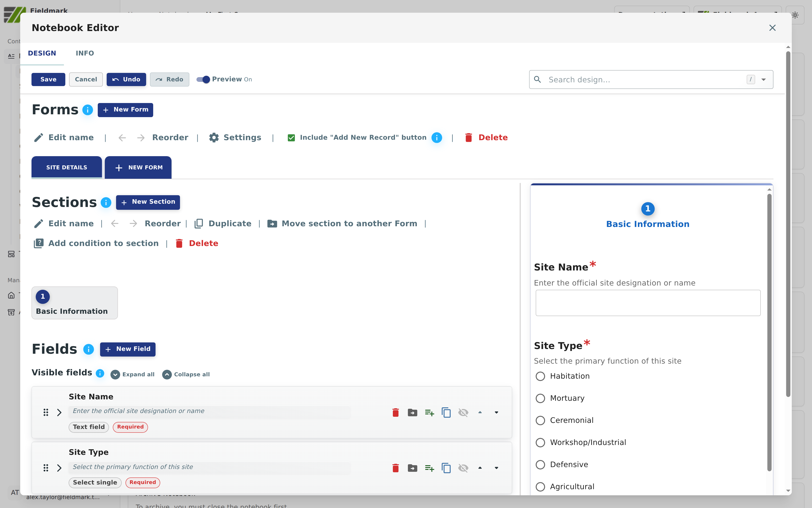
Task: Expand the Site Name field details
Action: pyautogui.click(x=59, y=413)
